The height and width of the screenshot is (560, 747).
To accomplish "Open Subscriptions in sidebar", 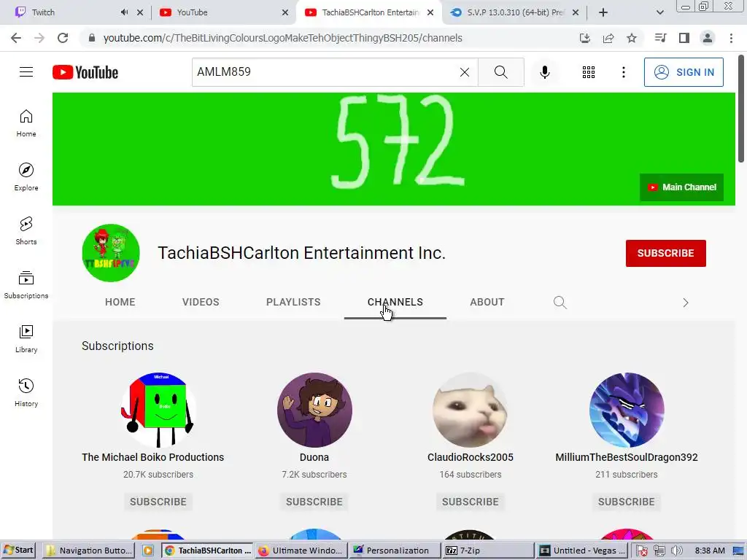I will 26,285.
